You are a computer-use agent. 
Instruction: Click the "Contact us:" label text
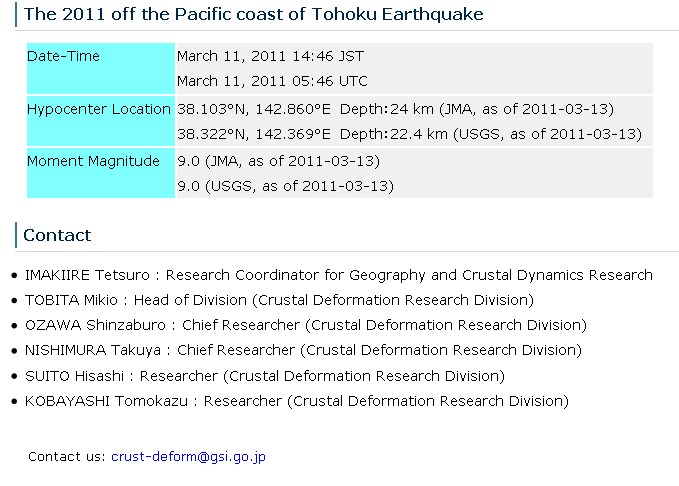67,457
